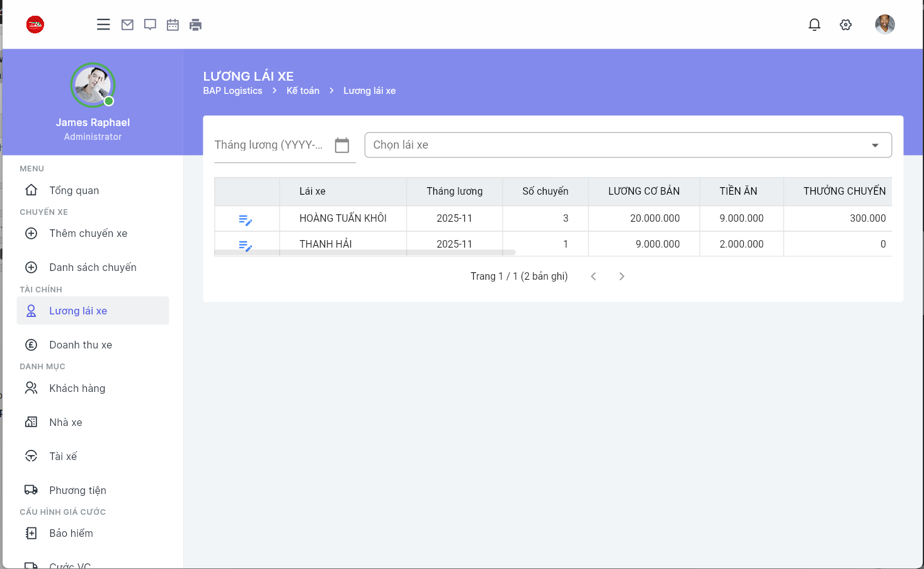This screenshot has height=569, width=924.
Task: Open the chat message icon
Action: point(150,25)
